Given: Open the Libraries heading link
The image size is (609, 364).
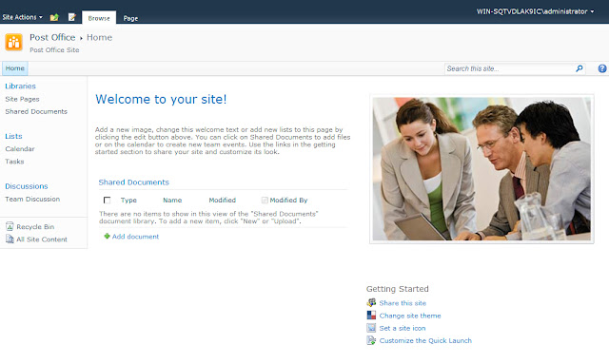Looking at the screenshot, I should click(x=20, y=86).
